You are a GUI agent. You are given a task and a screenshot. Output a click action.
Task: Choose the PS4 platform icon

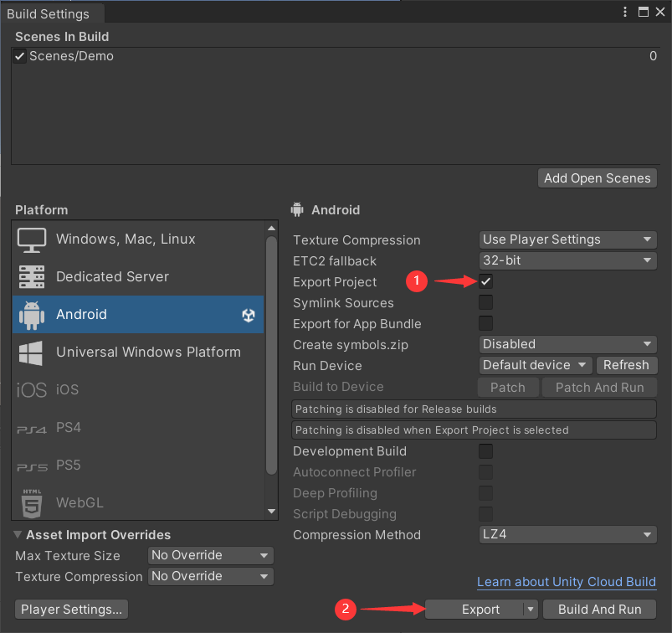[32, 429]
